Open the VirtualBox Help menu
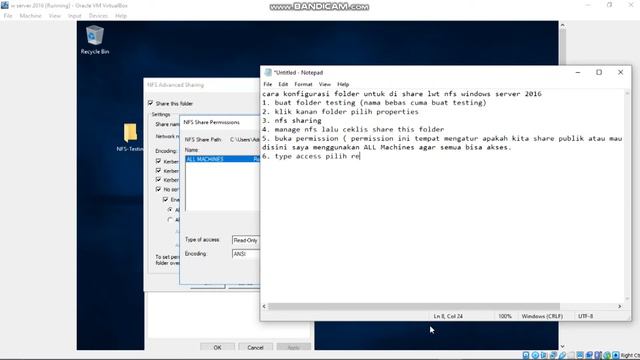 pyautogui.click(x=121, y=16)
